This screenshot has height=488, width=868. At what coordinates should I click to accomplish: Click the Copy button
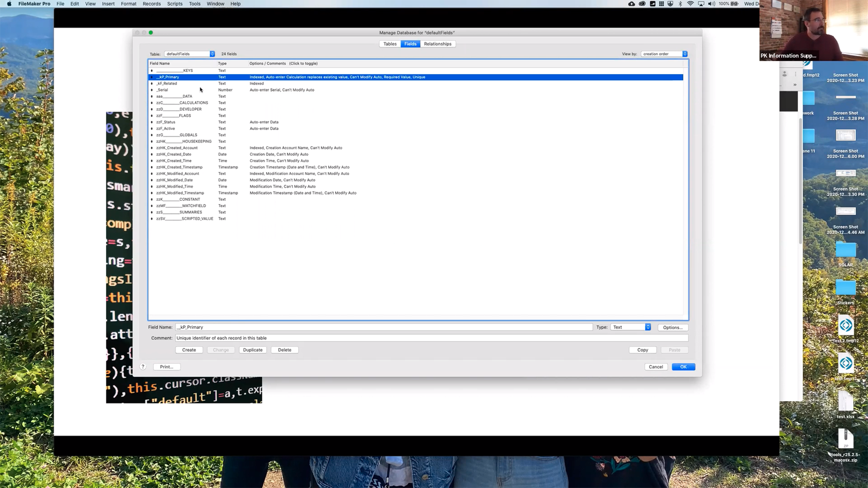(643, 350)
